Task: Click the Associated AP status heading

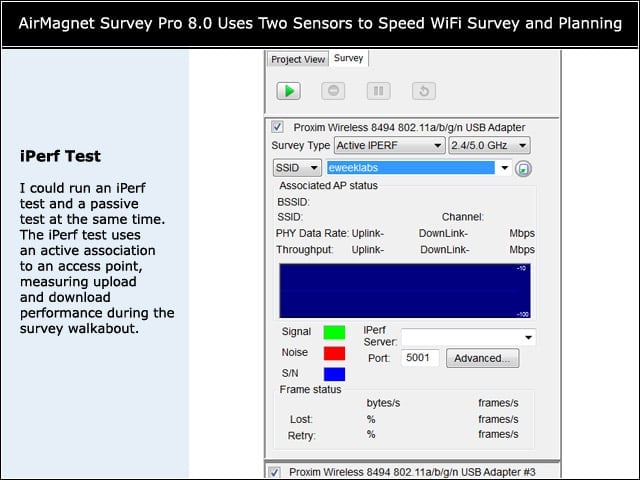Action: tap(329, 186)
